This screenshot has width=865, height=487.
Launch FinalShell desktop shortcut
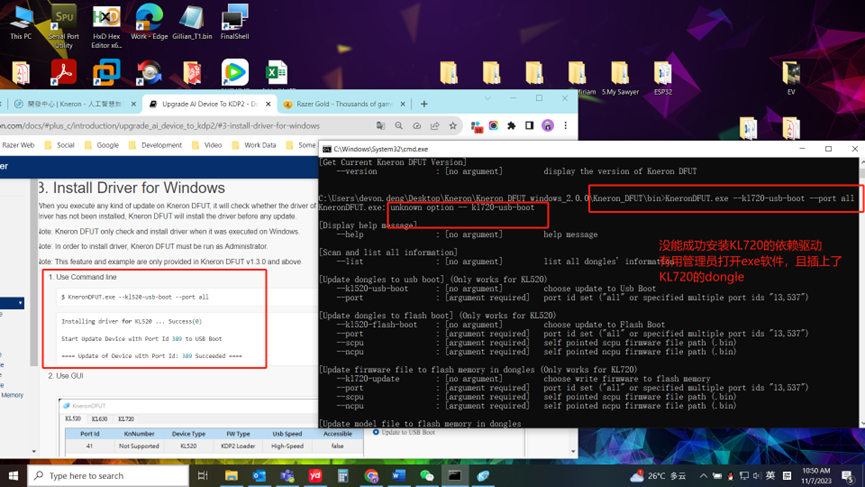[x=234, y=23]
